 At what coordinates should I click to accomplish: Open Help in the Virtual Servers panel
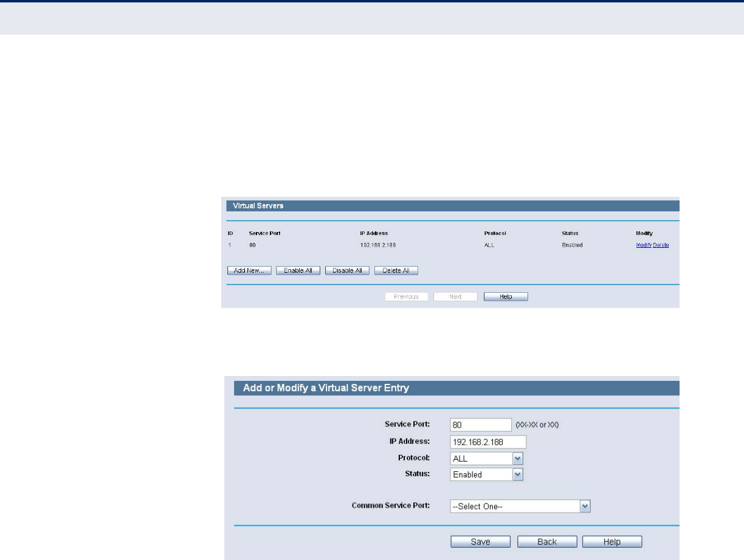tap(506, 296)
